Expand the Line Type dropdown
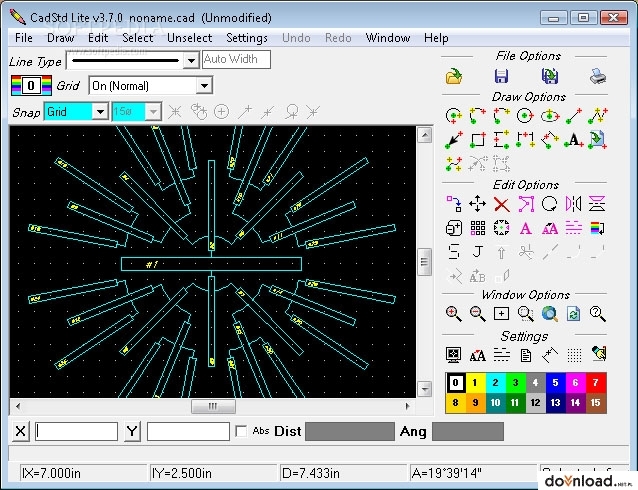 pos(191,61)
